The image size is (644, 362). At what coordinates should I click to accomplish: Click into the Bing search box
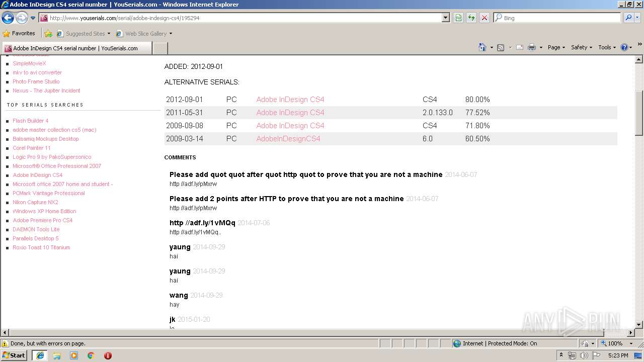557,18
